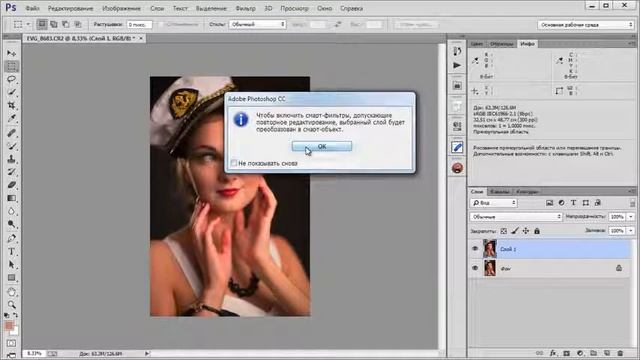Select the Rectangle shape tool
This screenshot has height=360, width=640.
11,278
